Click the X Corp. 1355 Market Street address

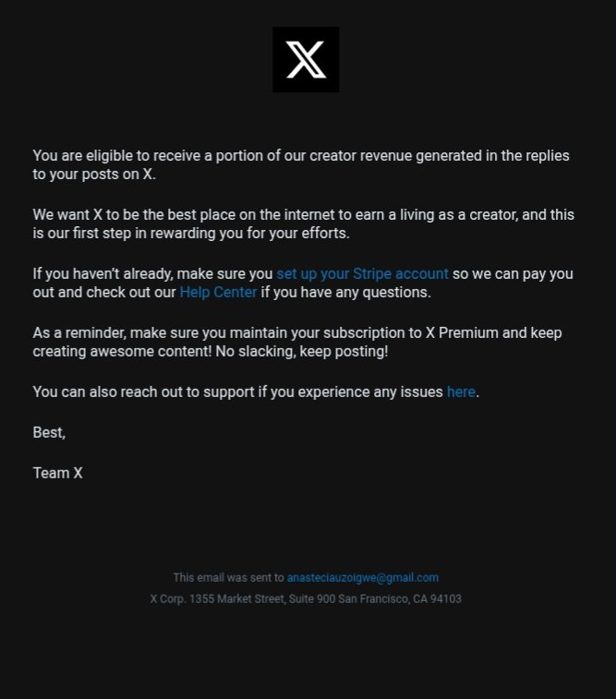[x=306, y=598]
